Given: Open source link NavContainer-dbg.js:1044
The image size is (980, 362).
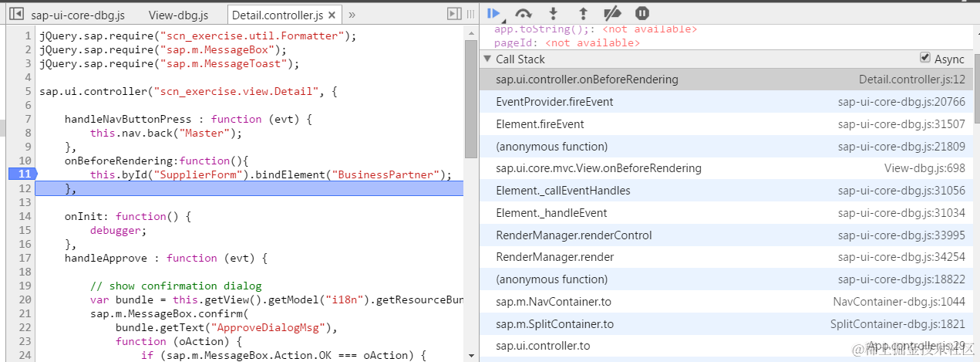Looking at the screenshot, I should pyautogui.click(x=899, y=302).
